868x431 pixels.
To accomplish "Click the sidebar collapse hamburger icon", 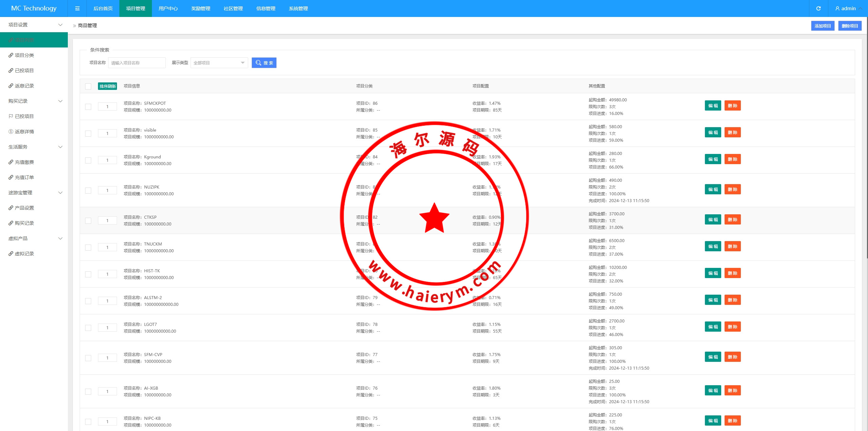I will click(x=77, y=8).
